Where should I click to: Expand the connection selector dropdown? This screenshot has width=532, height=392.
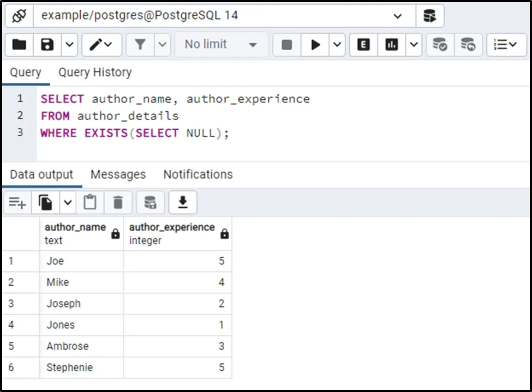pos(397,16)
